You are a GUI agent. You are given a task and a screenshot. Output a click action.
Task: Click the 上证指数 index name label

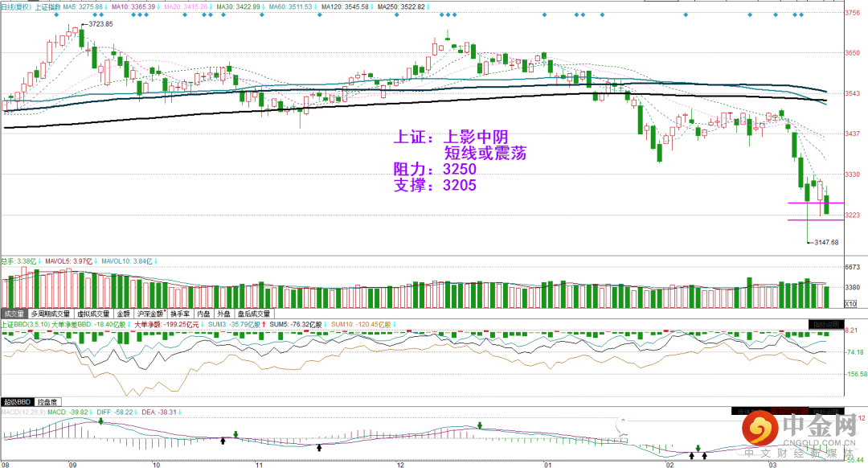[x=47, y=6]
